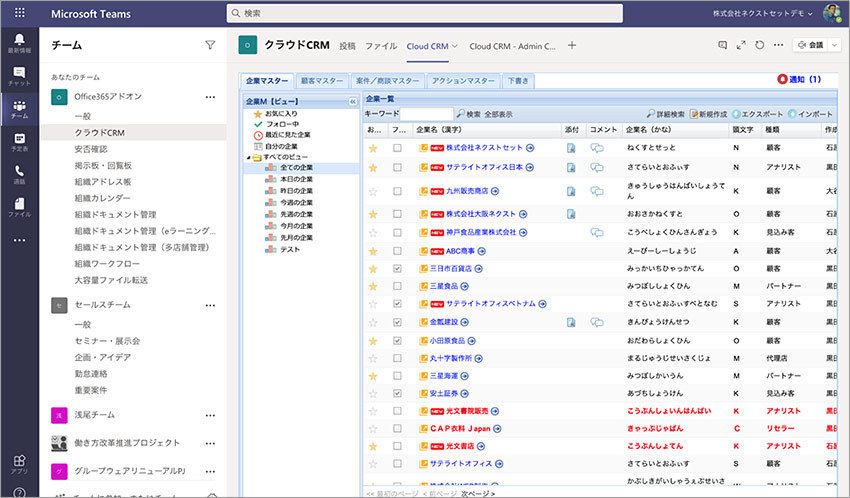Check the follow box for 株式会社ネクストセット
850x498 pixels.
click(397, 148)
